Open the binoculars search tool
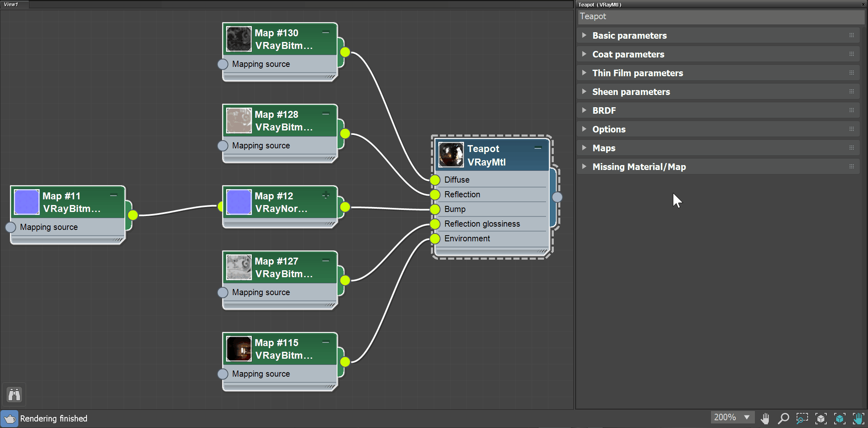Image resolution: width=868 pixels, height=428 pixels. pyautogui.click(x=14, y=394)
